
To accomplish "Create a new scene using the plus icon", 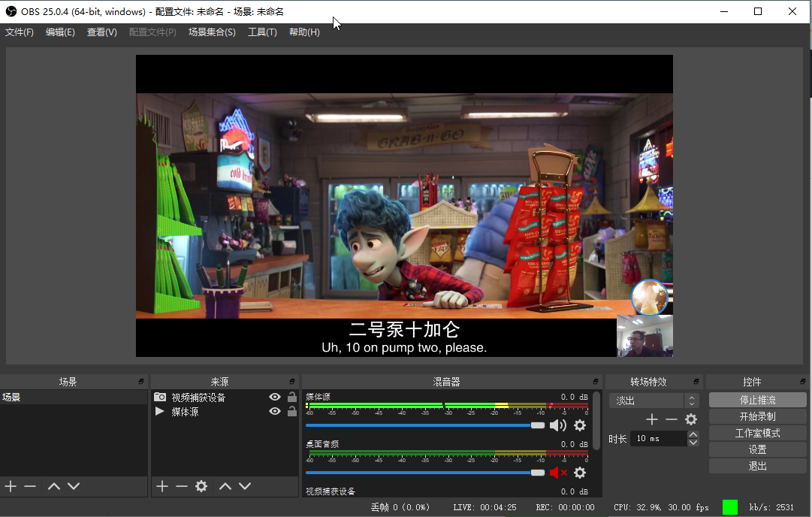I will [x=11, y=486].
